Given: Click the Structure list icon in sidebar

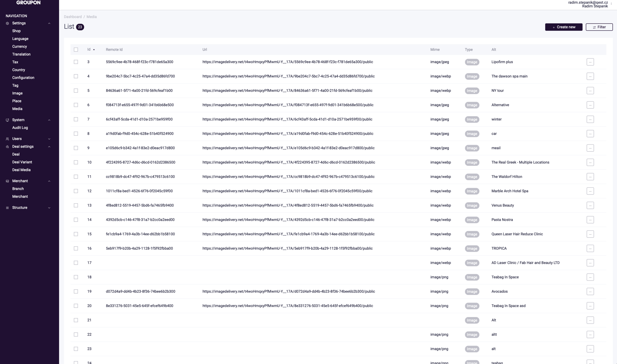Looking at the screenshot, I should point(7,208).
